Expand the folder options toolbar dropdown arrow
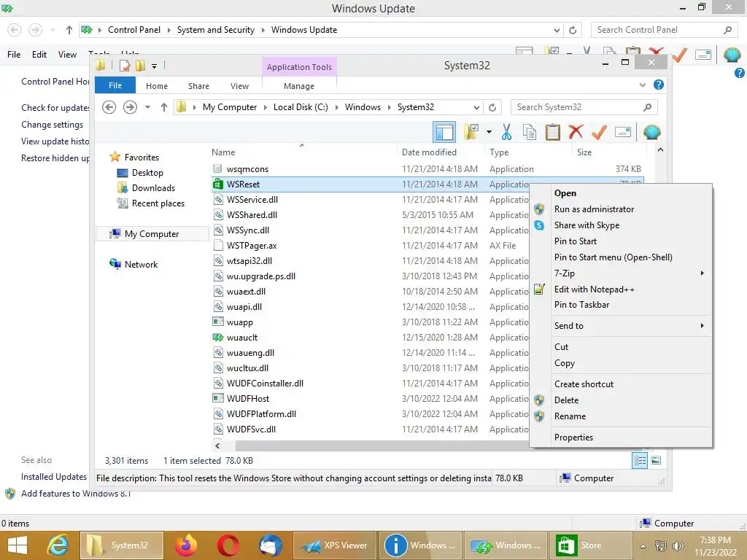 pos(489,132)
